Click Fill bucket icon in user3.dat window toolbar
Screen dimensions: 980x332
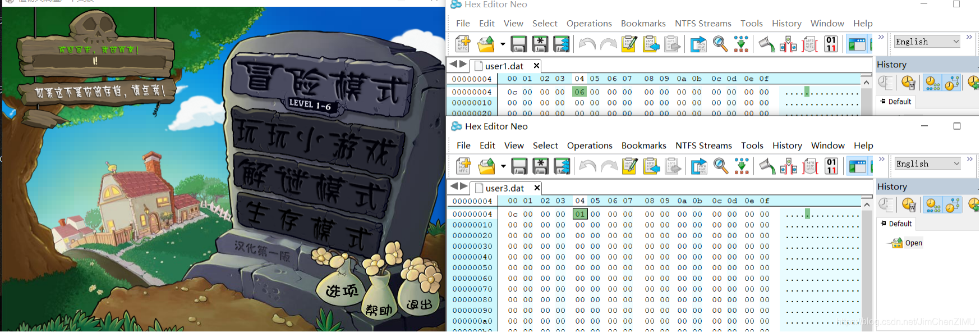click(x=767, y=166)
